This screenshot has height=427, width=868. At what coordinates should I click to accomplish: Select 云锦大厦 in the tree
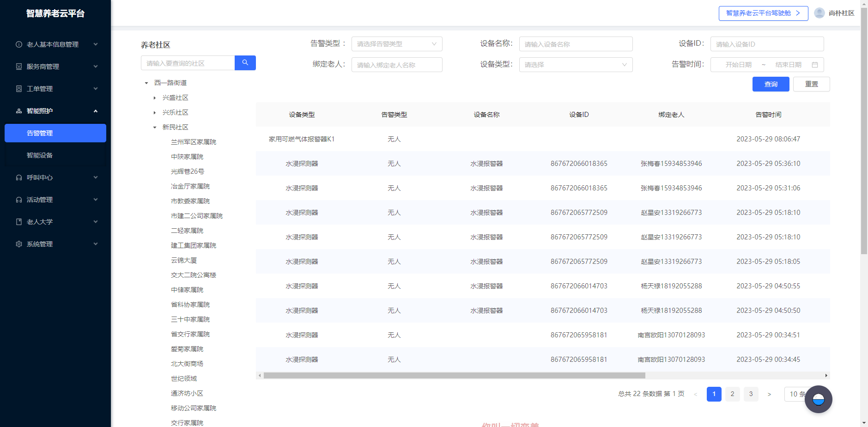coord(184,260)
